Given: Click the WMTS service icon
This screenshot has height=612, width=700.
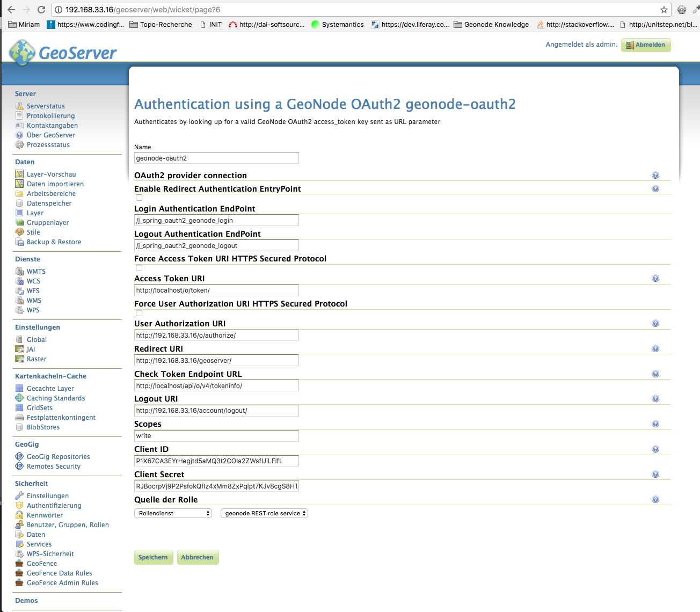Looking at the screenshot, I should 19,272.
